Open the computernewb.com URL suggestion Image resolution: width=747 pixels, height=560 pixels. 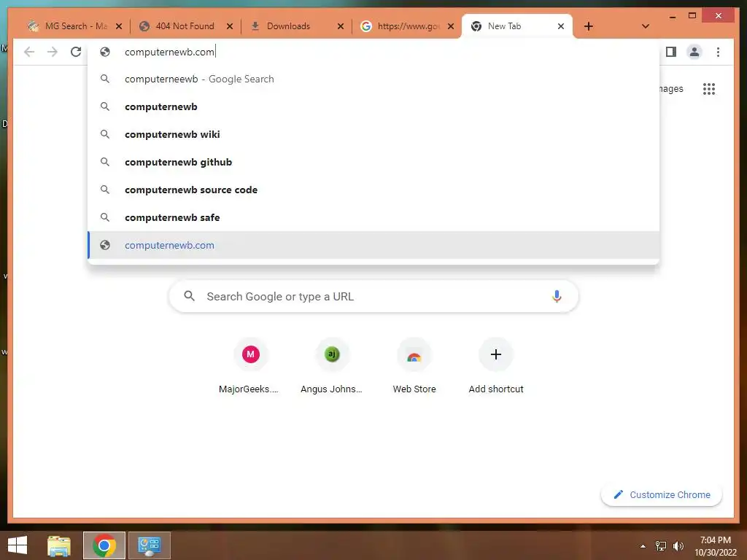pos(374,245)
